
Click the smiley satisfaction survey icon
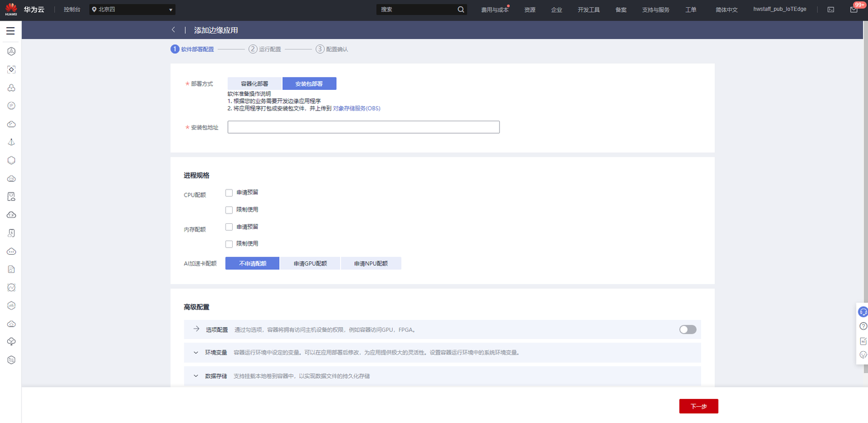pos(862,355)
